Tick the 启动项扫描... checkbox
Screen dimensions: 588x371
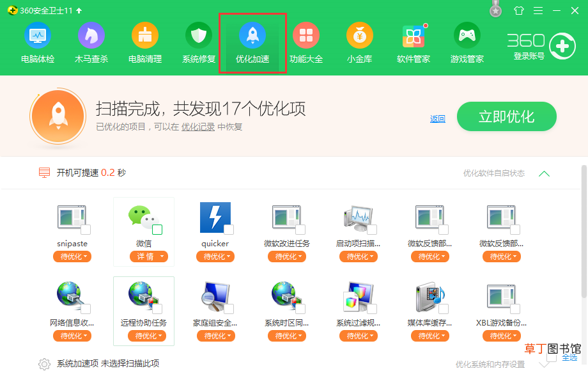pos(372,230)
